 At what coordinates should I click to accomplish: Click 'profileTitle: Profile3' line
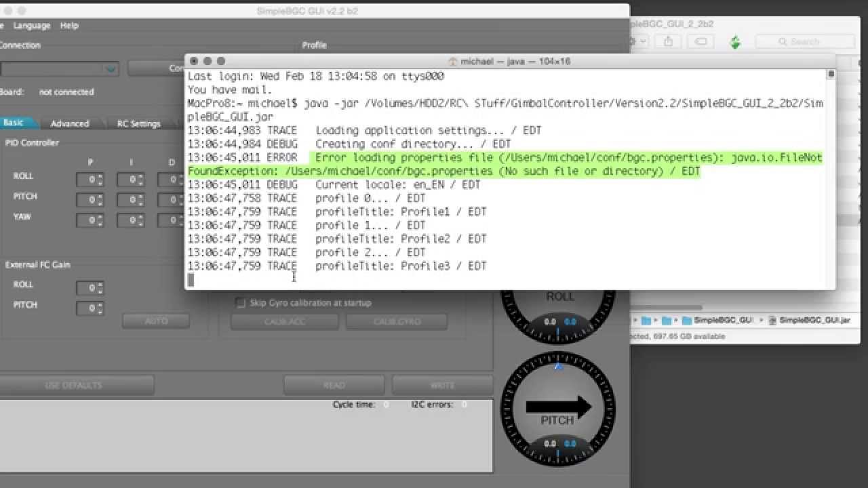(x=337, y=266)
